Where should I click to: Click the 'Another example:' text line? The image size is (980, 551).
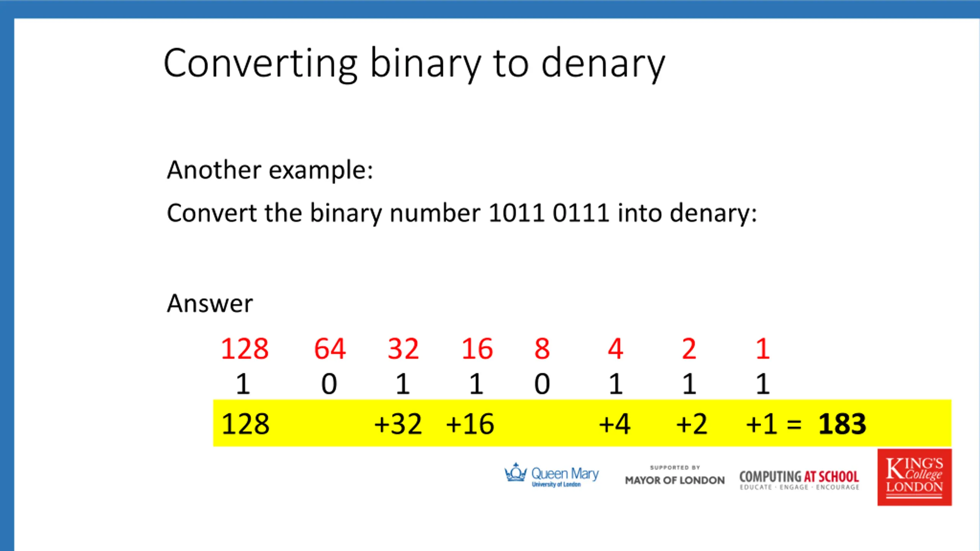tap(270, 170)
